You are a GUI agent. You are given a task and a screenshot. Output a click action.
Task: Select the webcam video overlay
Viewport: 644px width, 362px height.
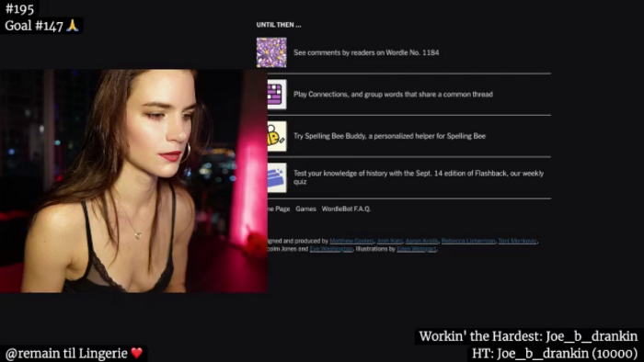tap(133, 181)
